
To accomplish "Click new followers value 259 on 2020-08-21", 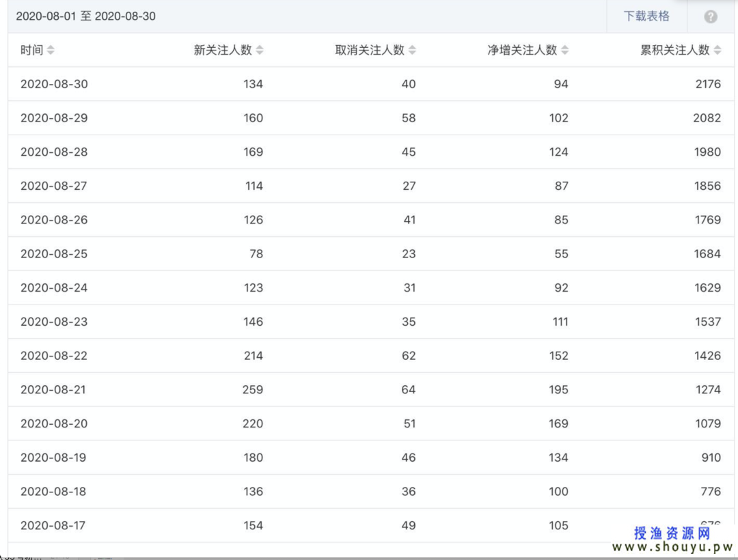I will pyautogui.click(x=253, y=389).
